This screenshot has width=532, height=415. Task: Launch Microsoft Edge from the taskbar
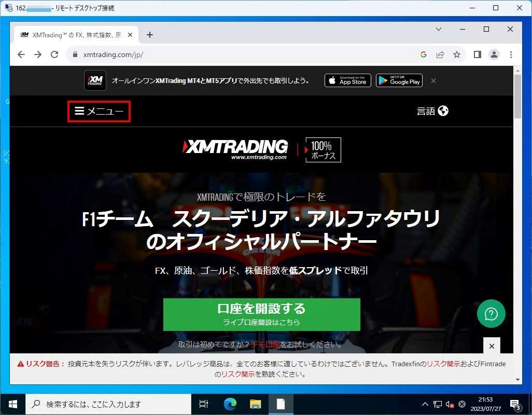click(x=230, y=404)
